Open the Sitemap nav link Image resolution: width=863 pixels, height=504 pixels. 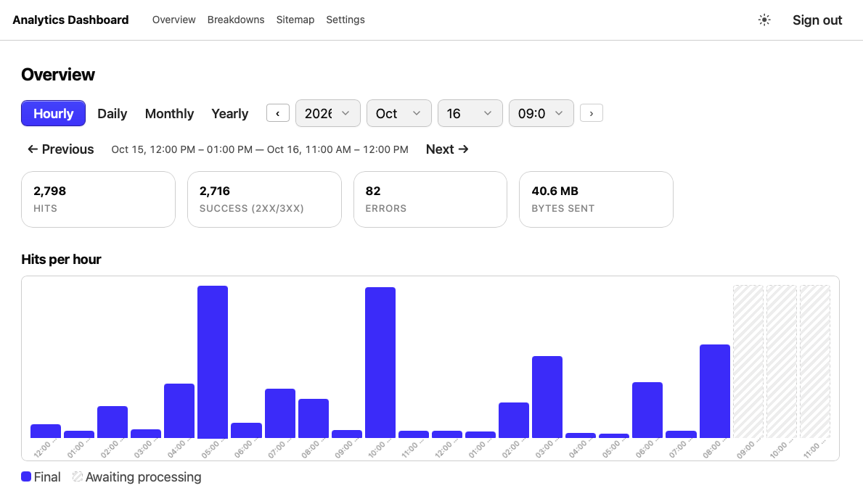pyautogui.click(x=295, y=20)
